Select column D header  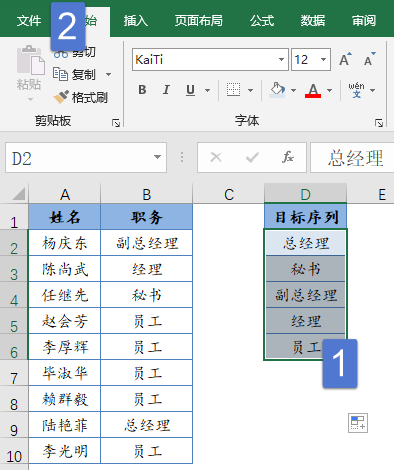coord(305,194)
